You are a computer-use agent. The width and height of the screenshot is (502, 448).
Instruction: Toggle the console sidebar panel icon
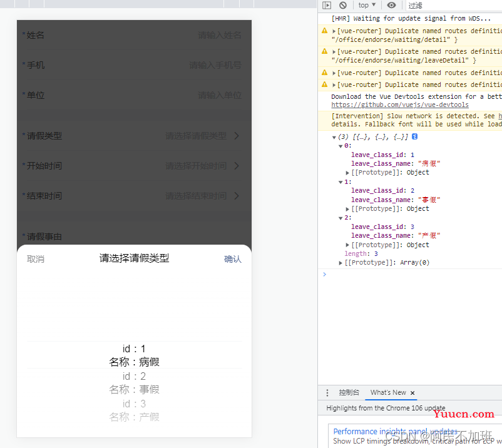point(327,5)
